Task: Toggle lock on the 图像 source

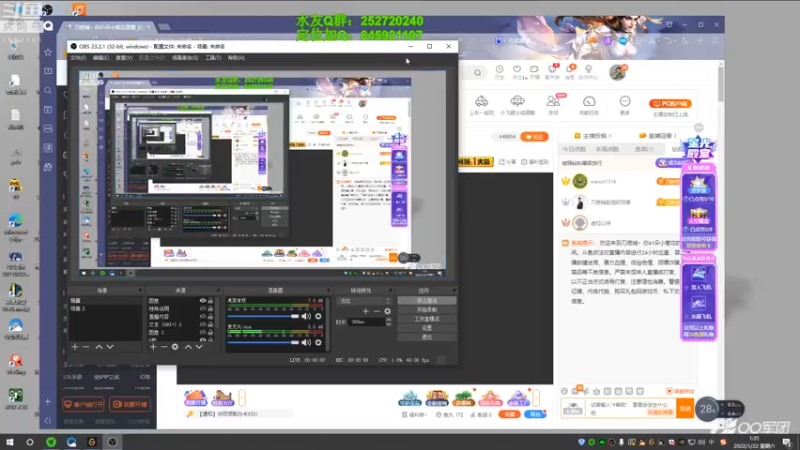Action: (210, 301)
